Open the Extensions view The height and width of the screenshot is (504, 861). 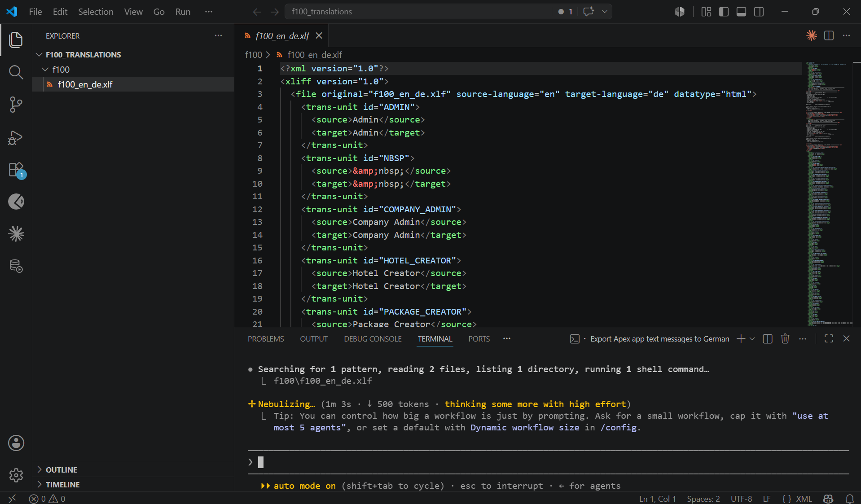[16, 170]
